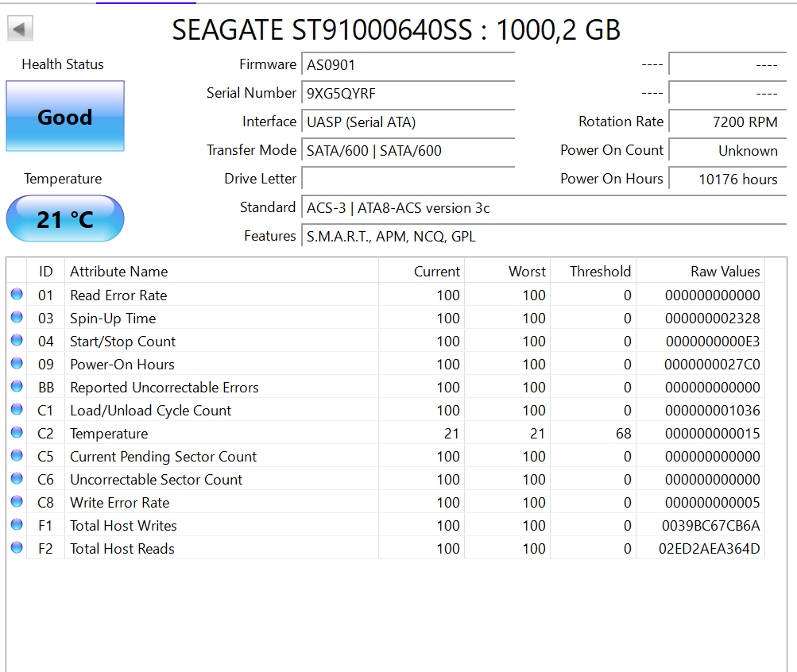797x672 pixels.
Task: Click status icon of C2 Temperature row
Action: pos(17,432)
